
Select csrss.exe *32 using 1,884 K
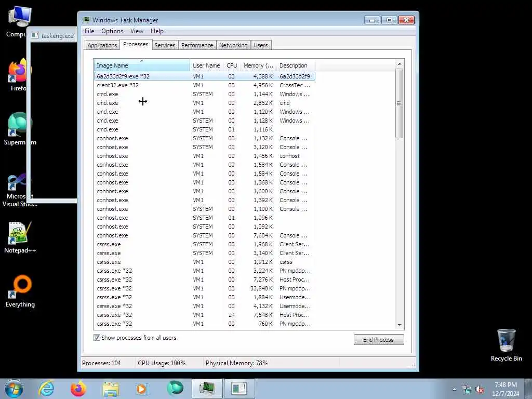(205, 297)
